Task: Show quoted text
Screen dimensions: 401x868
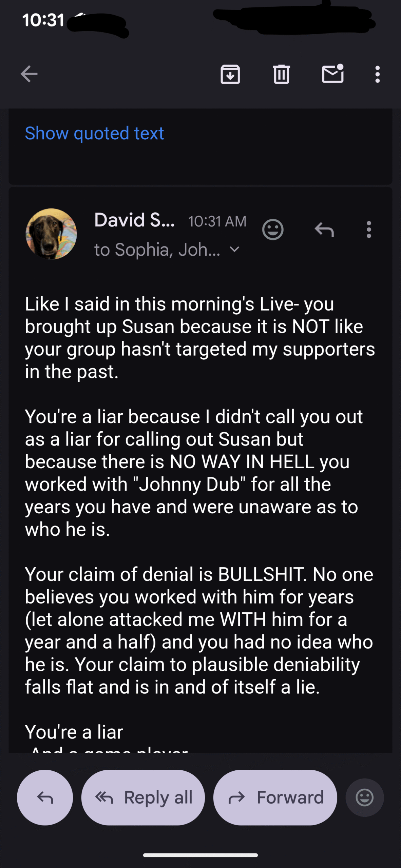Action: coord(94,133)
